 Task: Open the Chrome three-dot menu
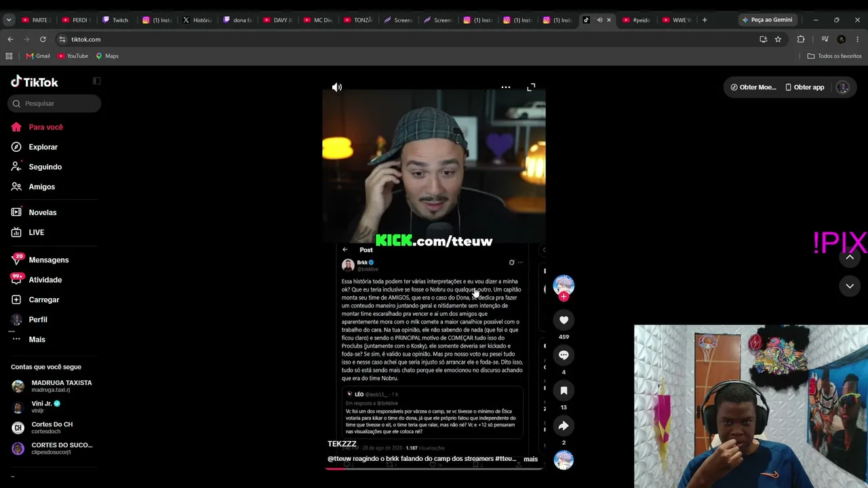(858, 39)
